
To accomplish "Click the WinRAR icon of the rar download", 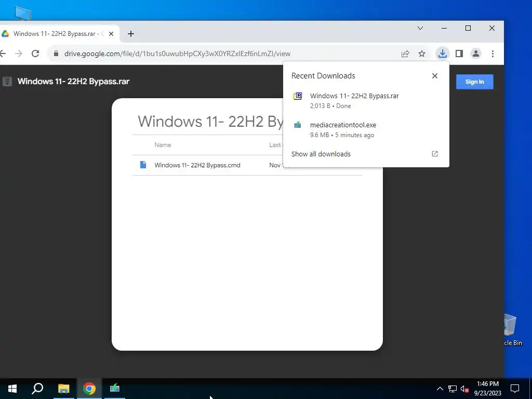I will click(x=298, y=96).
